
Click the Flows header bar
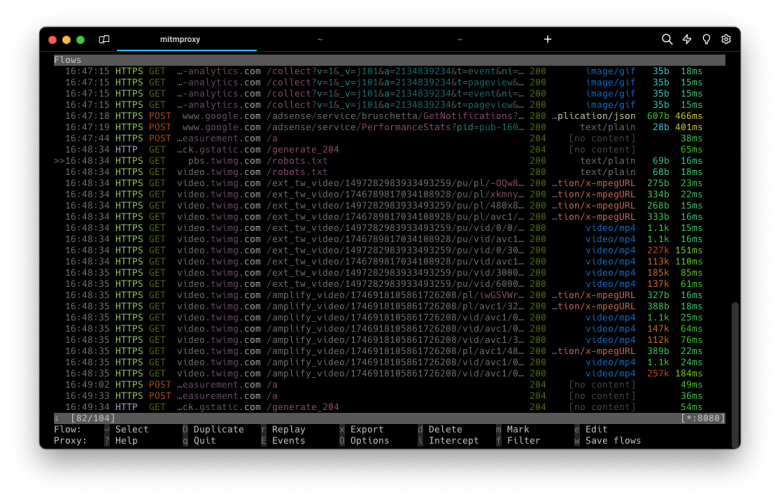(389, 60)
